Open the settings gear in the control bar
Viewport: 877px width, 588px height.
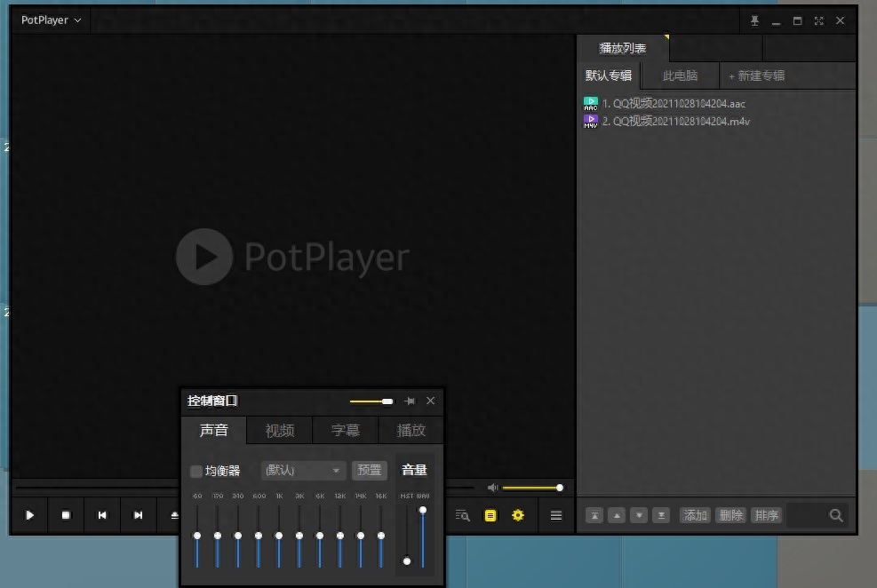pyautogui.click(x=518, y=515)
